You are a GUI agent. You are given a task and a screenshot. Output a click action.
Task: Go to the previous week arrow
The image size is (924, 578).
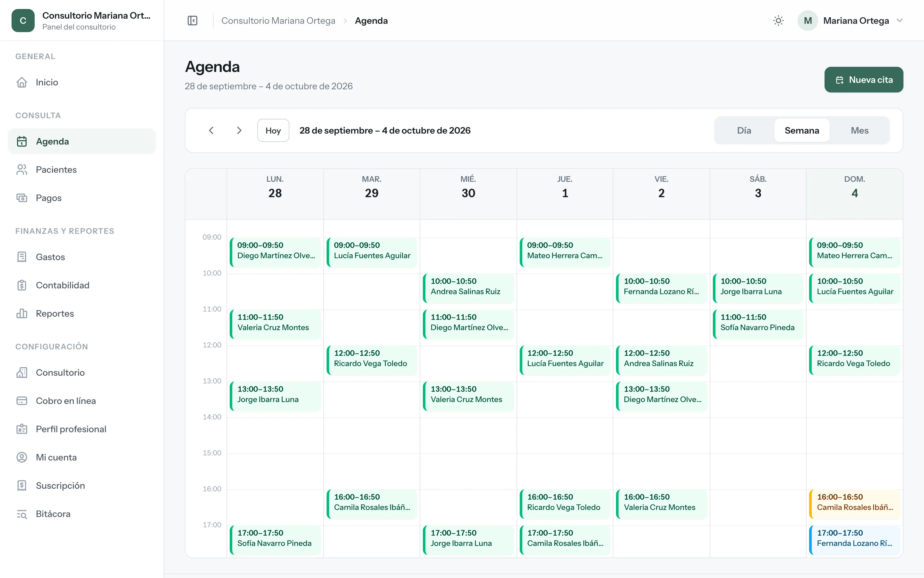(211, 130)
